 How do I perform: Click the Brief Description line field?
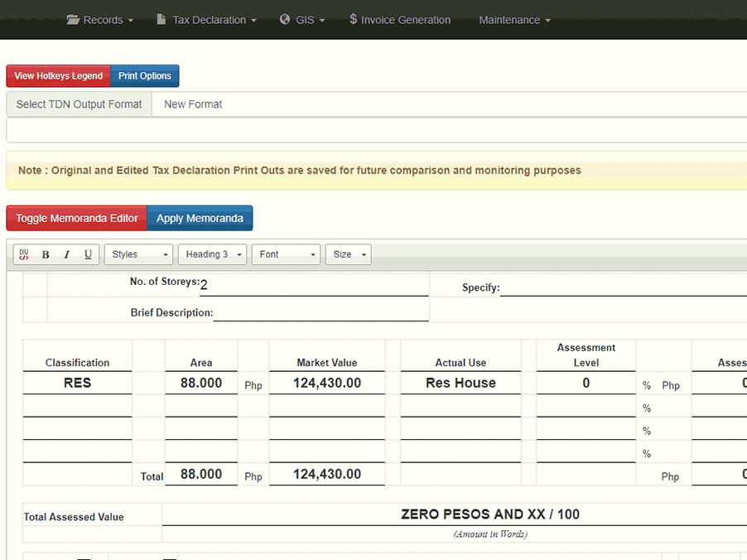point(320,312)
